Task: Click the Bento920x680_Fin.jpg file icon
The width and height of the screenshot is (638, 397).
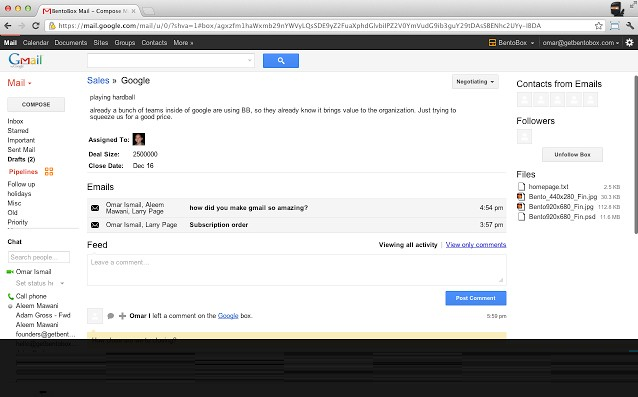Action: pyautogui.click(x=521, y=207)
